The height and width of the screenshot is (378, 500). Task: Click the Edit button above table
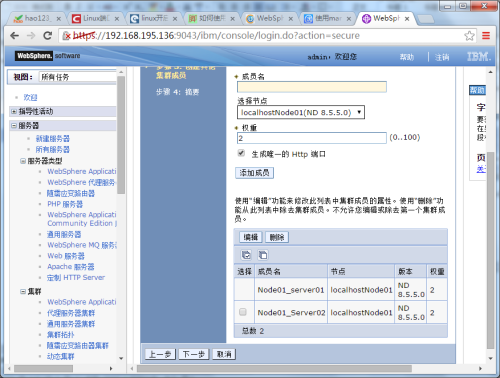[251, 237]
